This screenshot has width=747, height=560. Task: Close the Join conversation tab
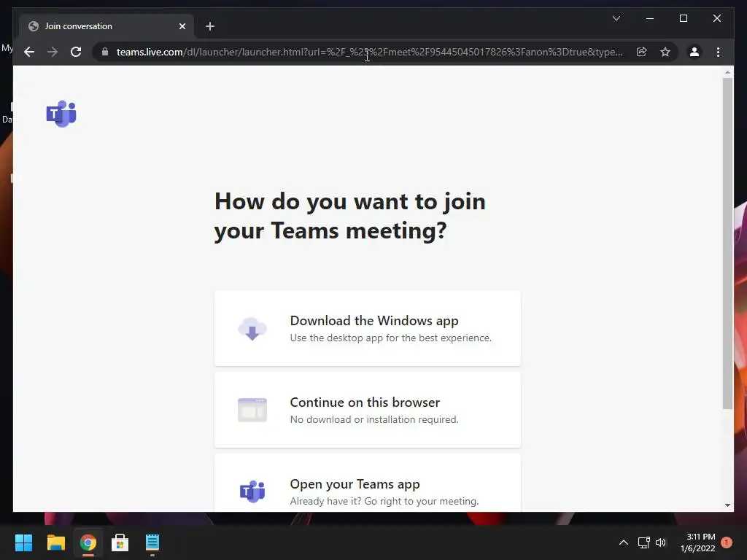182,26
